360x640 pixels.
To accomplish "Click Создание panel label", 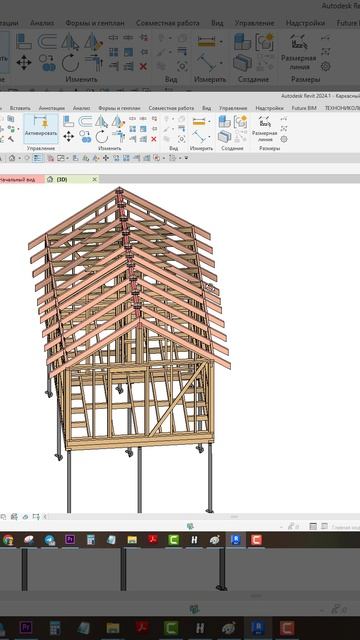I will tap(232, 148).
